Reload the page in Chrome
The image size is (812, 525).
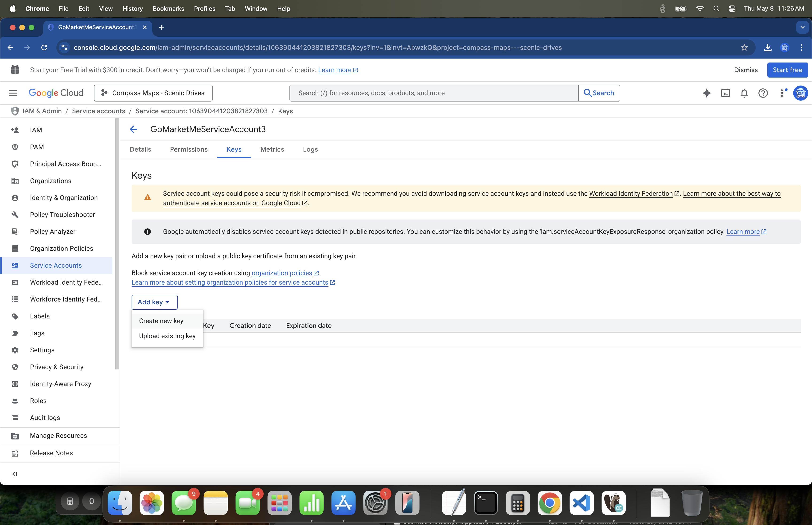pos(44,47)
